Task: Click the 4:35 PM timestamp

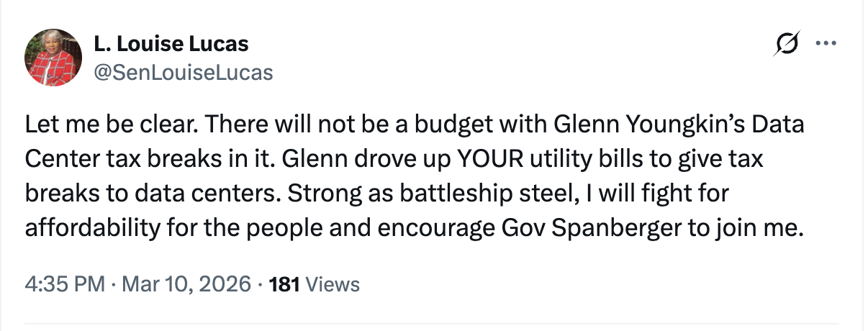Action: [x=65, y=284]
